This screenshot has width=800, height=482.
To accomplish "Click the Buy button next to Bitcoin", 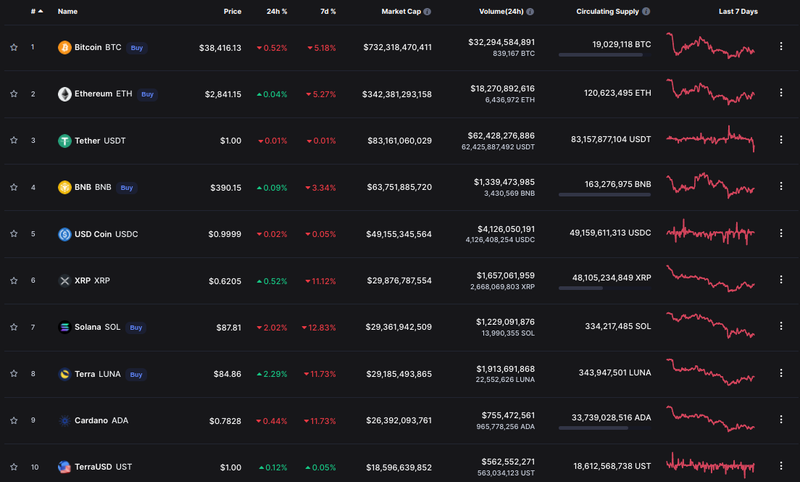I will [x=139, y=47].
